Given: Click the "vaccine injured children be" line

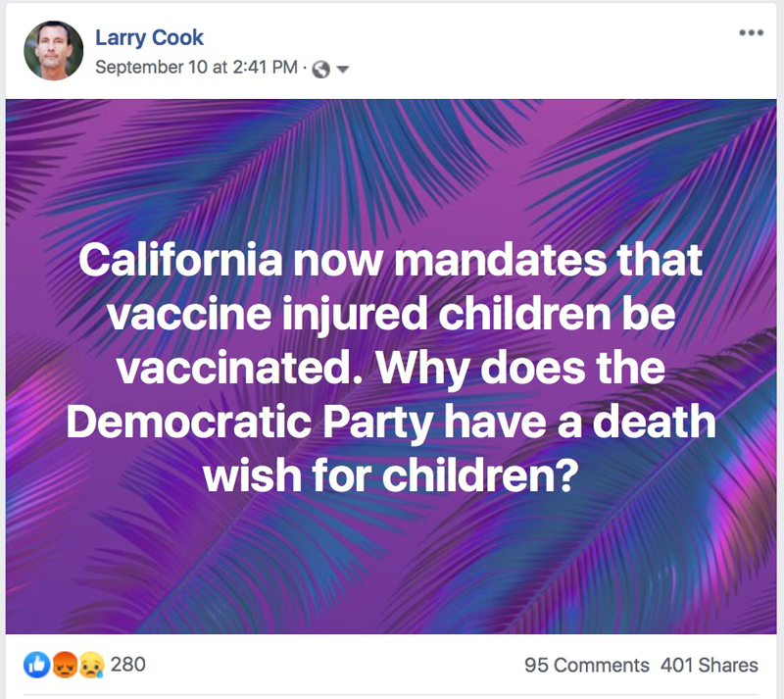Looking at the screenshot, I should (391, 316).
